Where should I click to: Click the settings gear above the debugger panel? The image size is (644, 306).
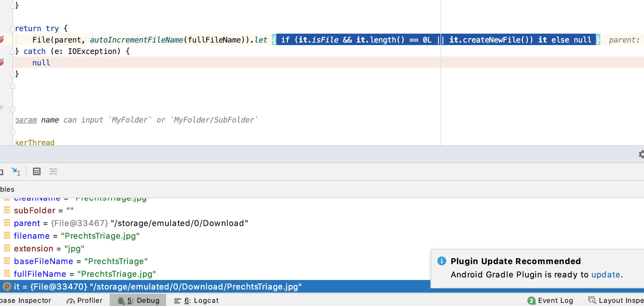641,155
